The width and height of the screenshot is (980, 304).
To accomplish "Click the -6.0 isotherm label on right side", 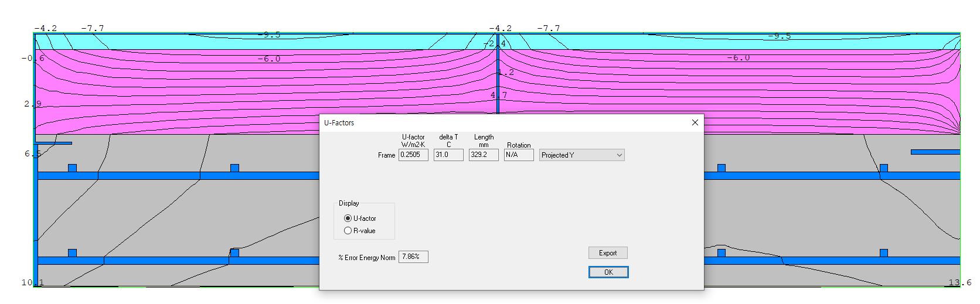I will [x=738, y=58].
